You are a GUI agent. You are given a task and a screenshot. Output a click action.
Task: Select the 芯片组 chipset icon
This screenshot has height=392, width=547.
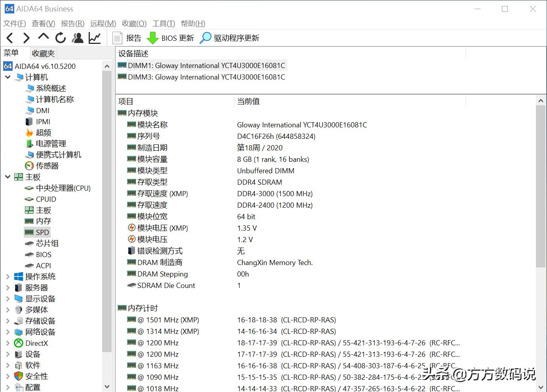[x=29, y=244]
